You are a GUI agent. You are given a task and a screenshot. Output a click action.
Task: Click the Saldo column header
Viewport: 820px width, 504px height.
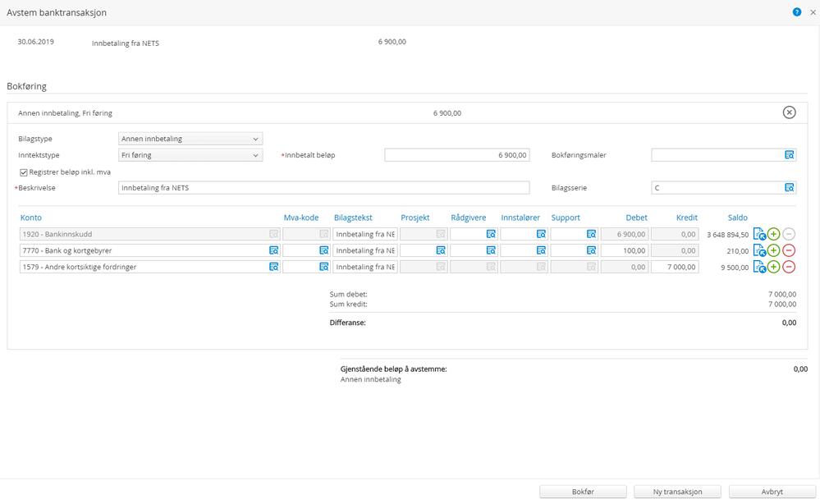click(737, 218)
